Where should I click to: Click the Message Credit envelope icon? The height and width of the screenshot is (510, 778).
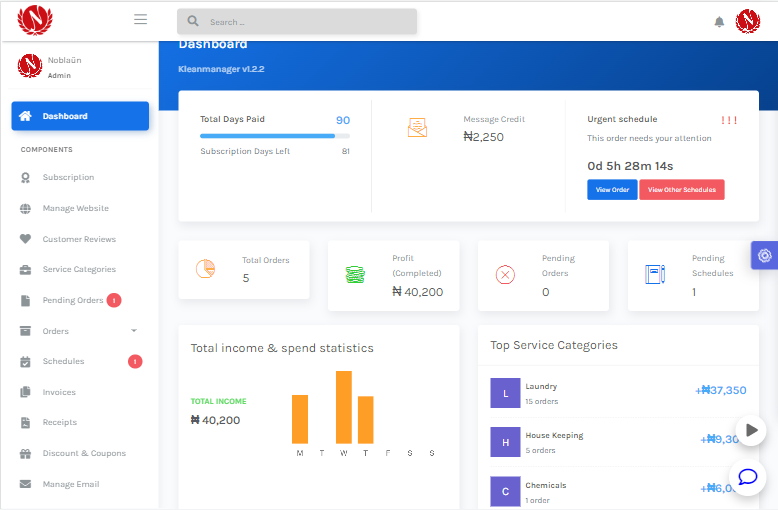pyautogui.click(x=417, y=128)
